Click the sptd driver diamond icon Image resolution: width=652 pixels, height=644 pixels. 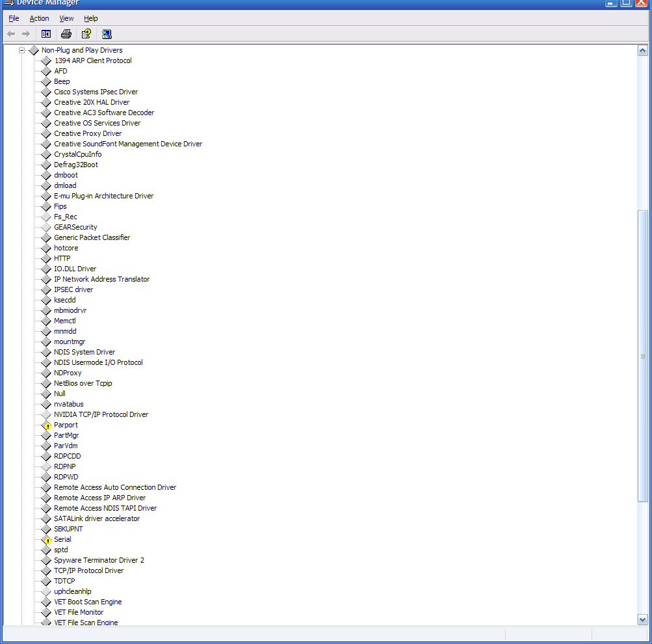46,550
